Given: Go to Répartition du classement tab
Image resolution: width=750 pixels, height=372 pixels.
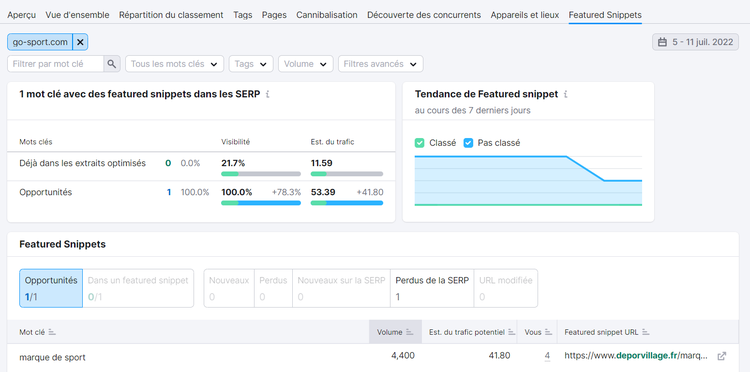Looking at the screenshot, I should pyautogui.click(x=171, y=15).
